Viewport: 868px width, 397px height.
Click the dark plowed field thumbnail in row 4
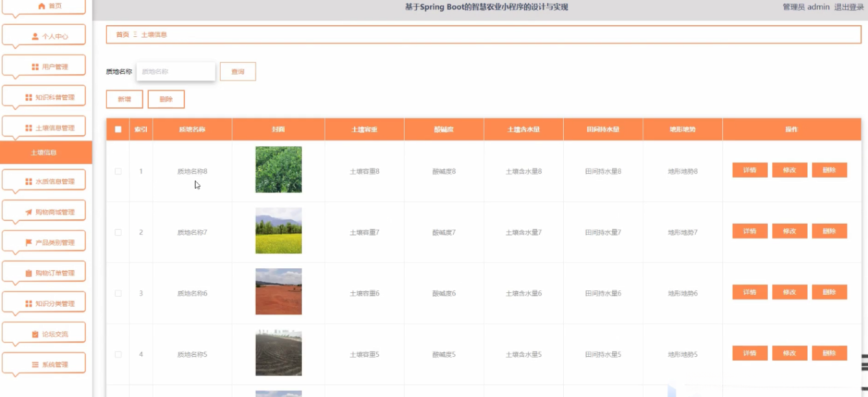pos(278,353)
